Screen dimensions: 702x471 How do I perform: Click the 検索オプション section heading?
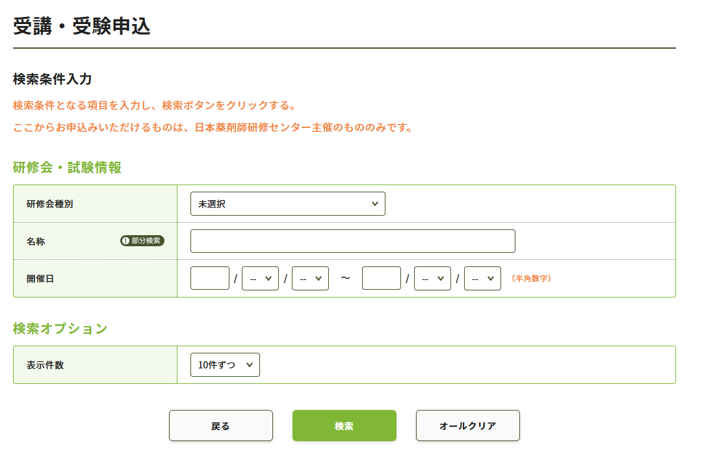pyautogui.click(x=60, y=328)
